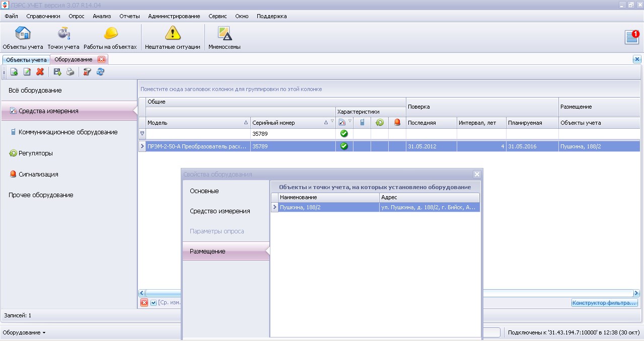Viewport: 644px width, 341px height.
Task: Toggle the active filter checkbox
Action: (x=154, y=302)
